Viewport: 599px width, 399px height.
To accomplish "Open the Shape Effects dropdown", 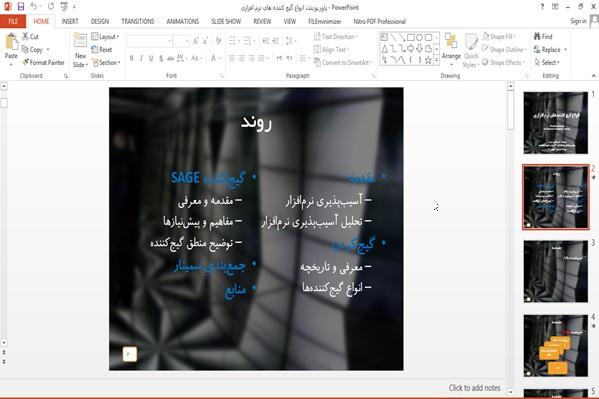I will coord(503,62).
